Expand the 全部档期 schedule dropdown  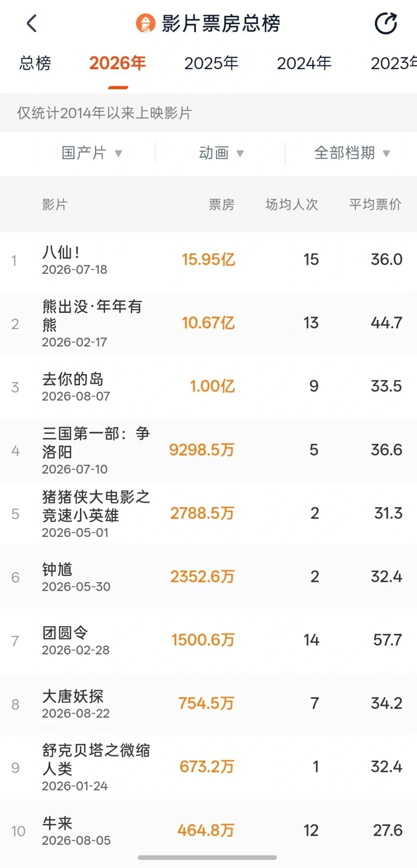point(352,153)
